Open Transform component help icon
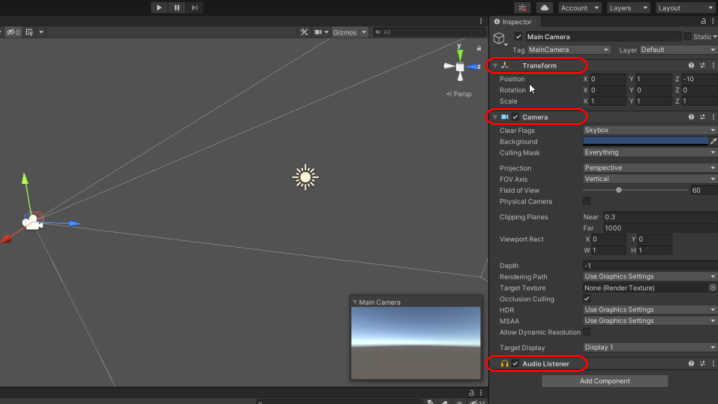 [691, 66]
